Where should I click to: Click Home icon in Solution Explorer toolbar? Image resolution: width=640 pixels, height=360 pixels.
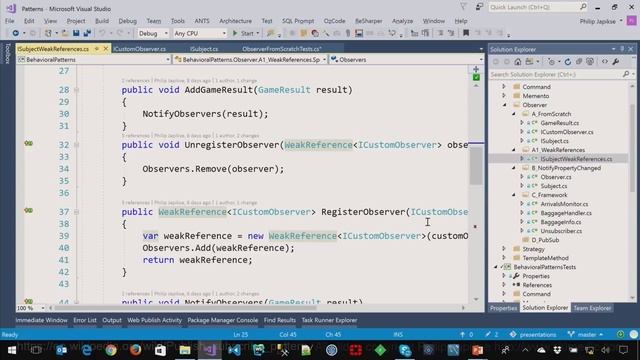pyautogui.click(x=518, y=62)
